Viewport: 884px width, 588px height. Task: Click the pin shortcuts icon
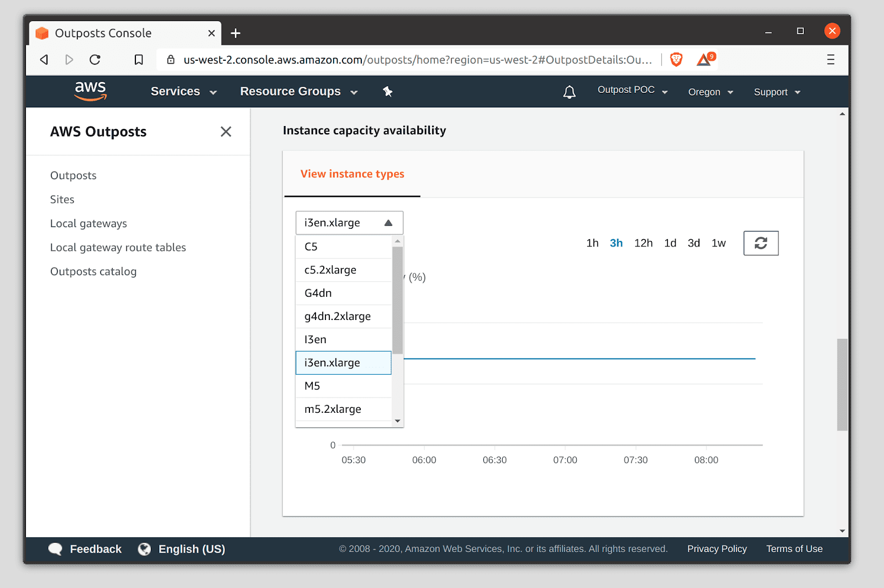[x=388, y=92]
